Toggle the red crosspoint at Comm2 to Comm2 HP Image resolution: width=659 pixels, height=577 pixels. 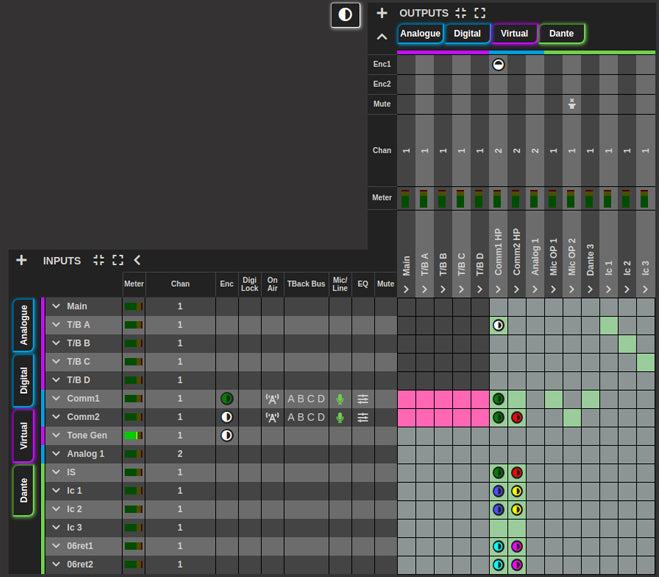click(517, 417)
